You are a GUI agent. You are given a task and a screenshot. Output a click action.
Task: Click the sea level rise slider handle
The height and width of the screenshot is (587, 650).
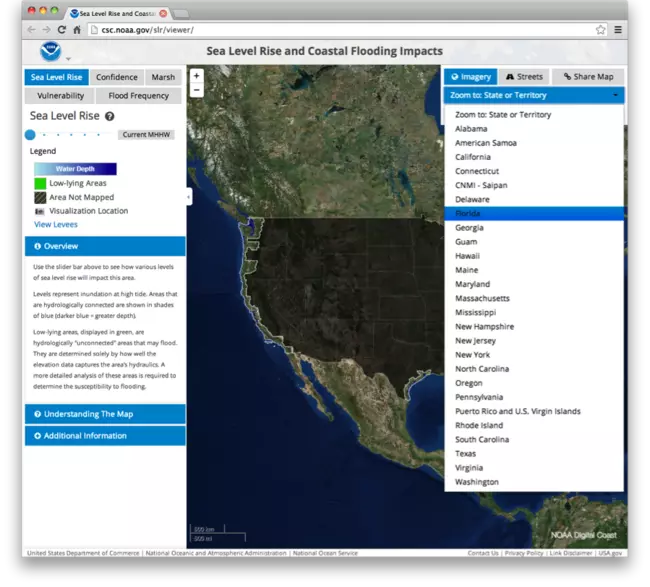pyautogui.click(x=30, y=134)
